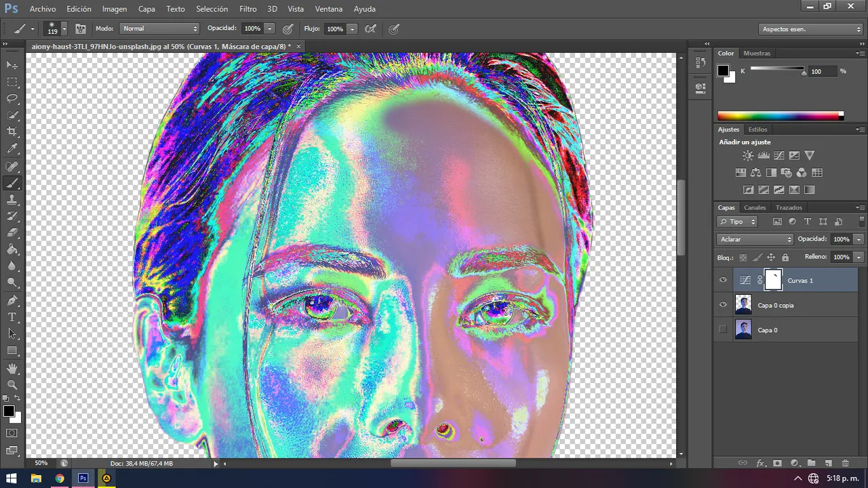Open the Modo blend mode dropdown
This screenshot has height=488, width=868.
(159, 28)
